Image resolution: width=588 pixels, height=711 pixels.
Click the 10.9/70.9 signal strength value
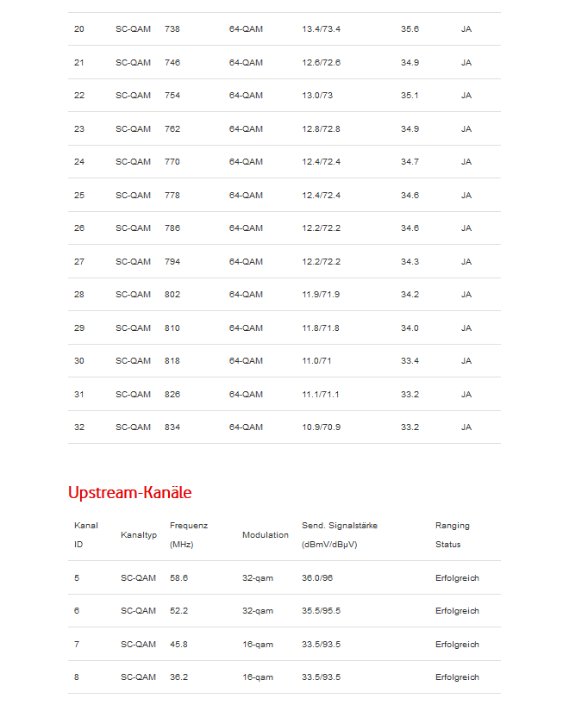(x=321, y=427)
